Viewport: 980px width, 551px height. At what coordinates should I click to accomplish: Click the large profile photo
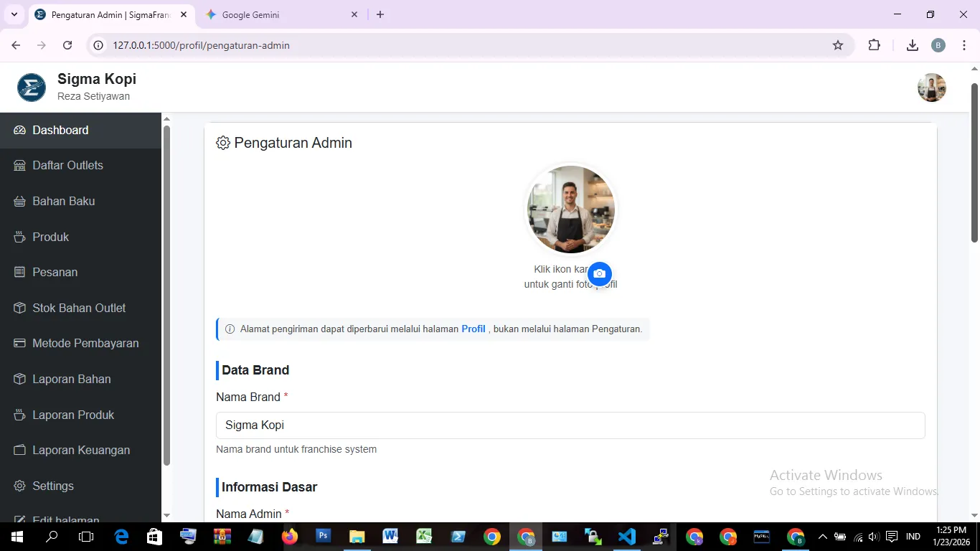571,209
